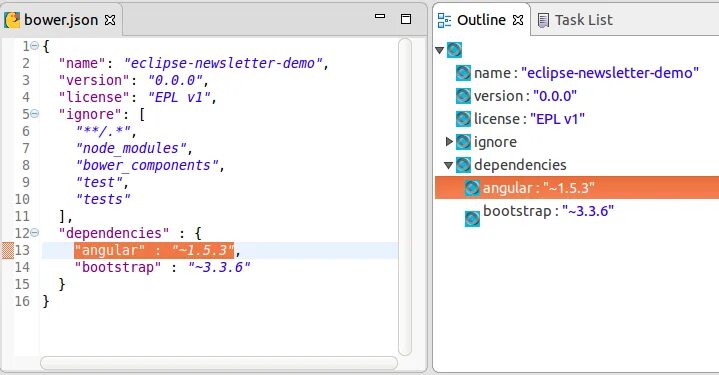
Task: Click "~3.3.6" value in editor
Action: (219, 267)
